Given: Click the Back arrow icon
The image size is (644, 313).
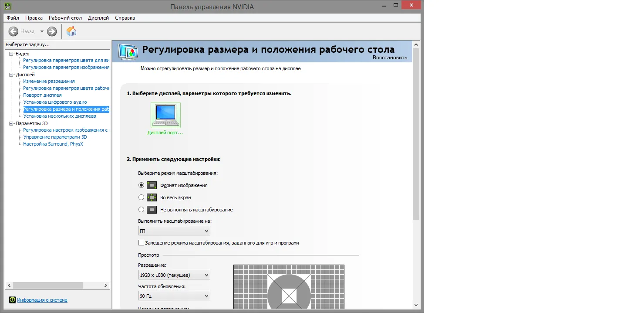Looking at the screenshot, I should (x=13, y=31).
